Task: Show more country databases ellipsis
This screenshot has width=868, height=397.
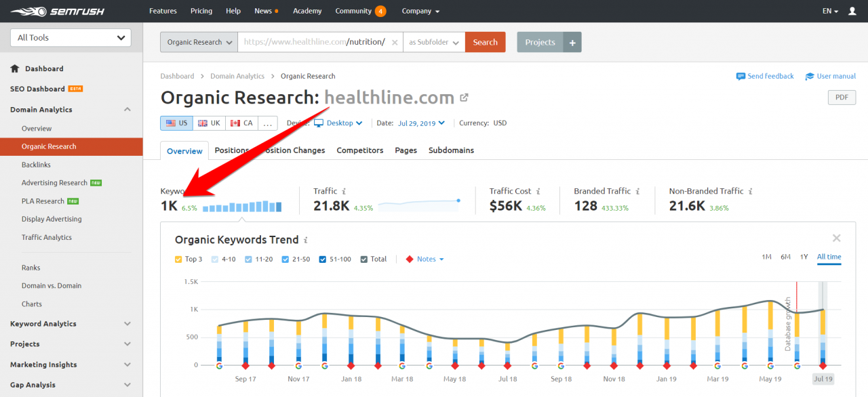Action: pyautogui.click(x=268, y=123)
